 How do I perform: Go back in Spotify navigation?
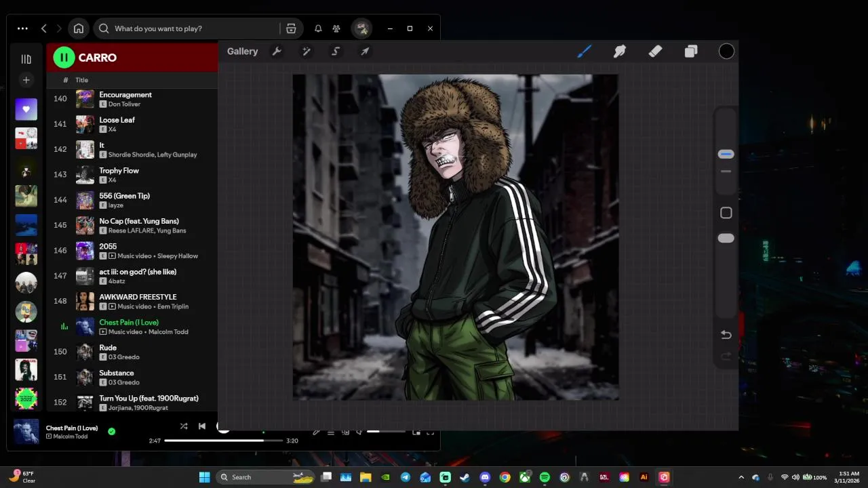pyautogui.click(x=44, y=28)
